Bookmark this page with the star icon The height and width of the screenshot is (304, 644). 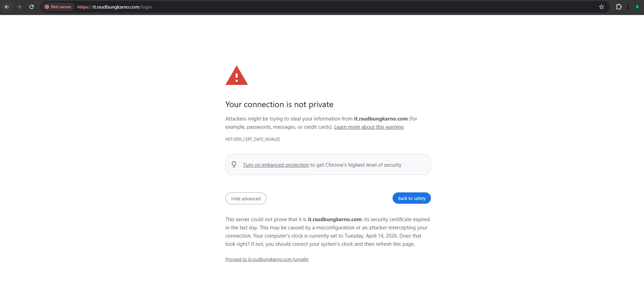click(x=602, y=7)
